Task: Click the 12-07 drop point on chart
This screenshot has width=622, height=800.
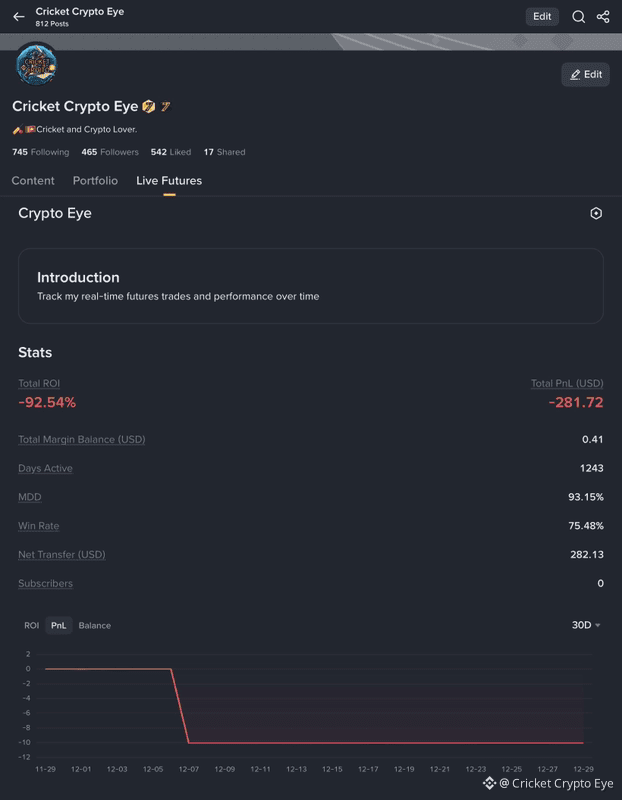Action: [x=189, y=742]
